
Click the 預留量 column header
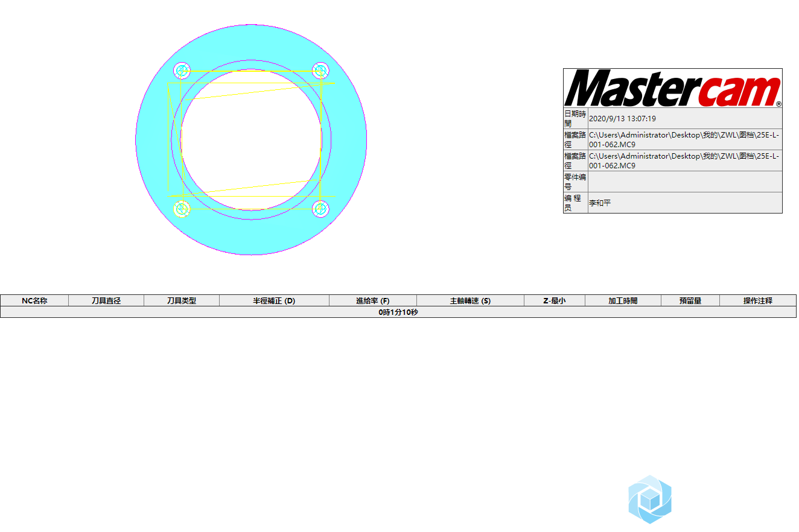click(690, 300)
